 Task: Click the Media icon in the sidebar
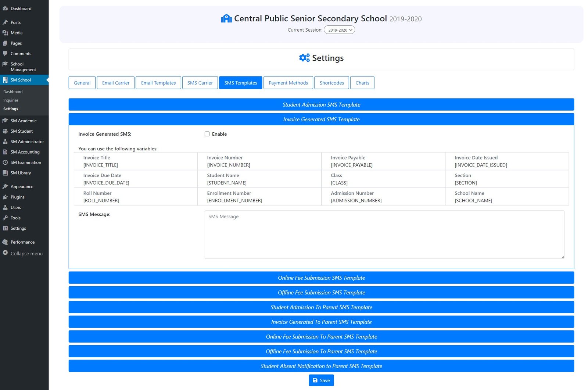coord(5,33)
